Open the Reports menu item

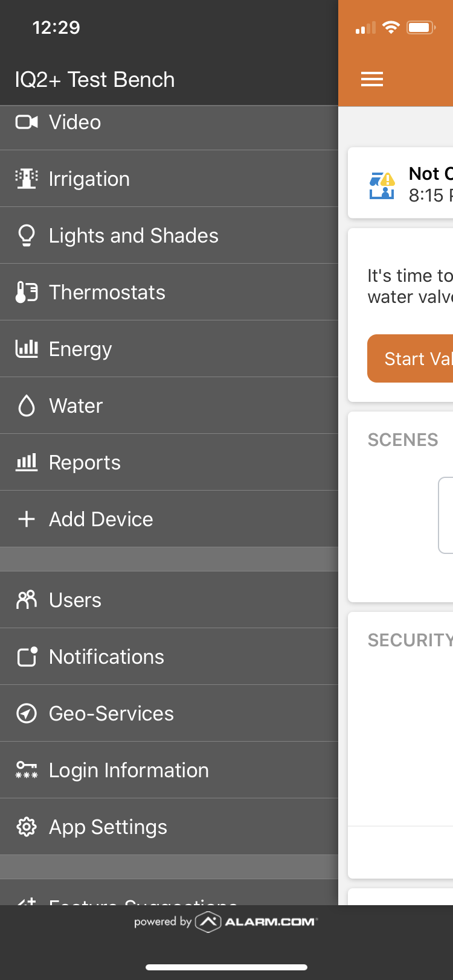point(85,463)
